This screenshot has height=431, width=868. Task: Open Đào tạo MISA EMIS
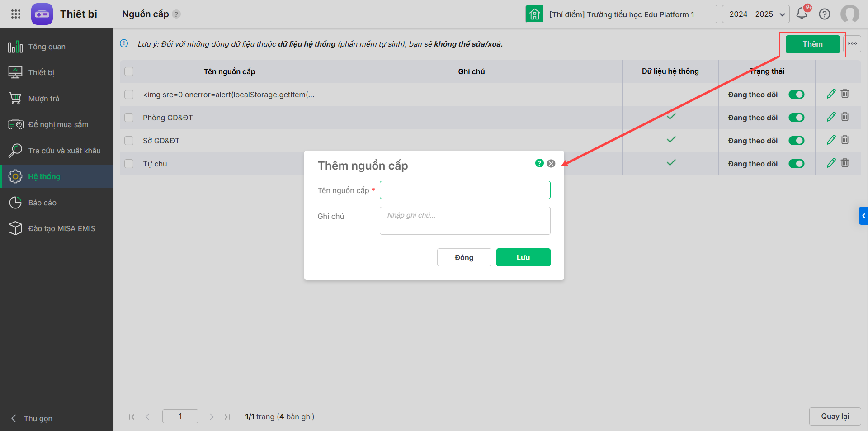[x=57, y=228]
